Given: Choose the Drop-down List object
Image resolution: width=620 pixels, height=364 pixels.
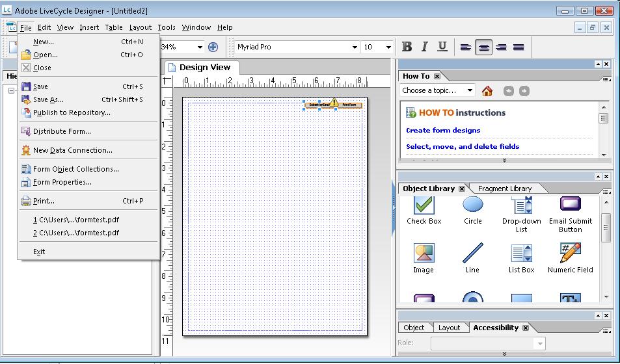Looking at the screenshot, I should 521,212.
